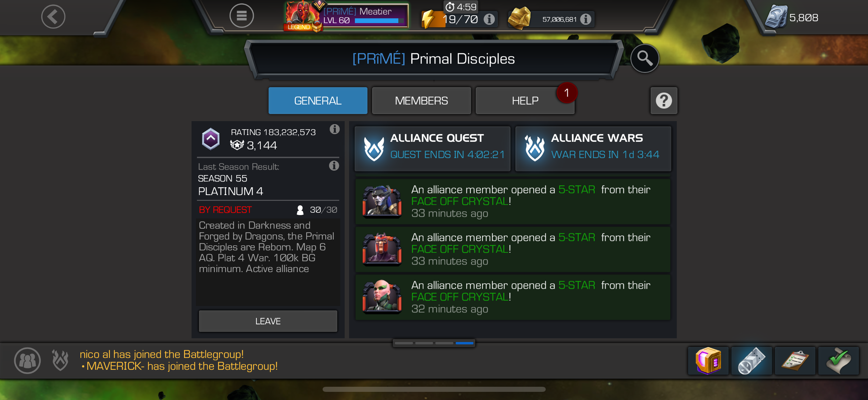Open the question mark help icon

(x=664, y=100)
